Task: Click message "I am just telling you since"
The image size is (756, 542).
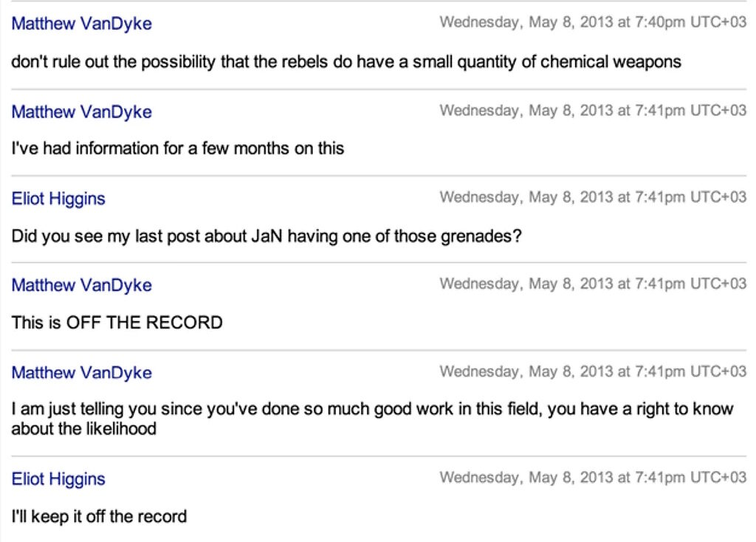Action: point(372,409)
